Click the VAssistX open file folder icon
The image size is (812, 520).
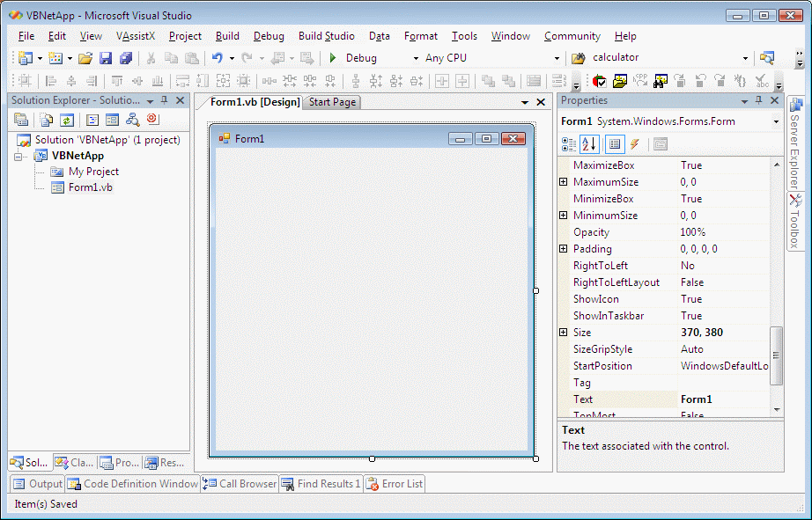click(619, 81)
